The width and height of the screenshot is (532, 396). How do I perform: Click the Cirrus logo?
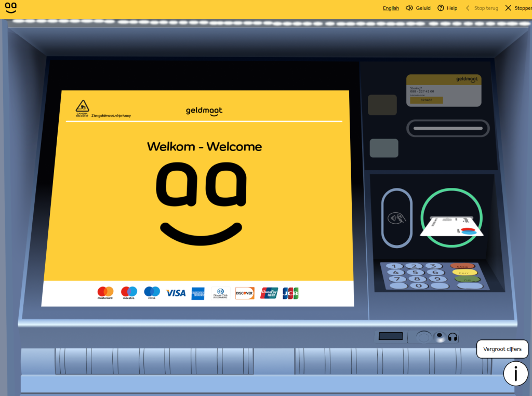pos(152,293)
